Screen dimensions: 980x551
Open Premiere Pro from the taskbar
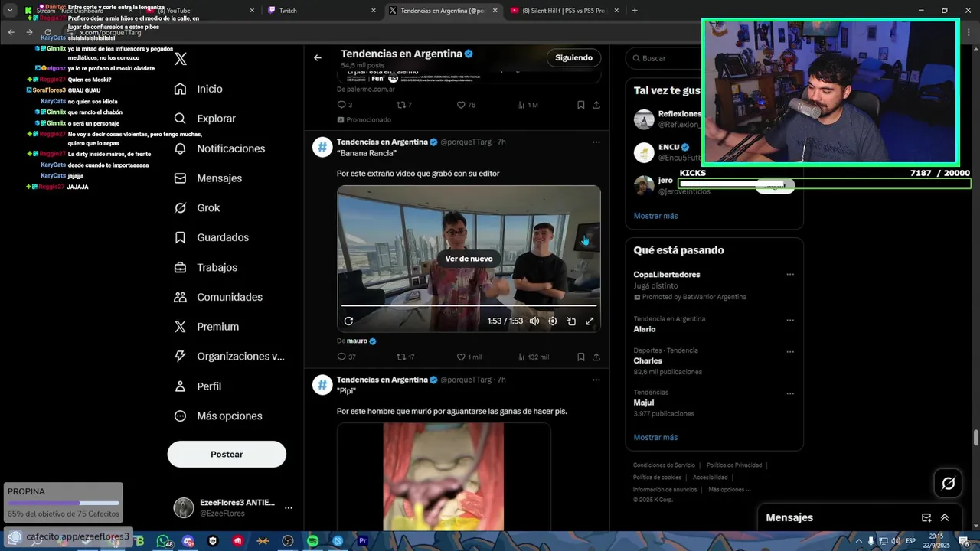(363, 541)
